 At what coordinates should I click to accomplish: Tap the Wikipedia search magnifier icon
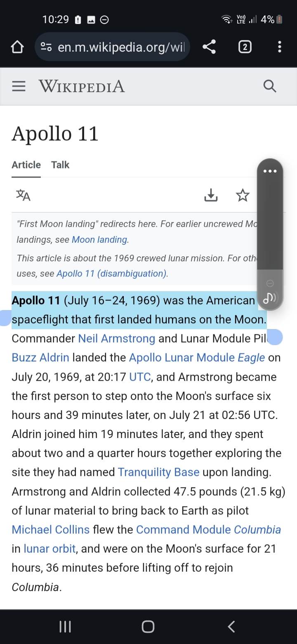269,86
